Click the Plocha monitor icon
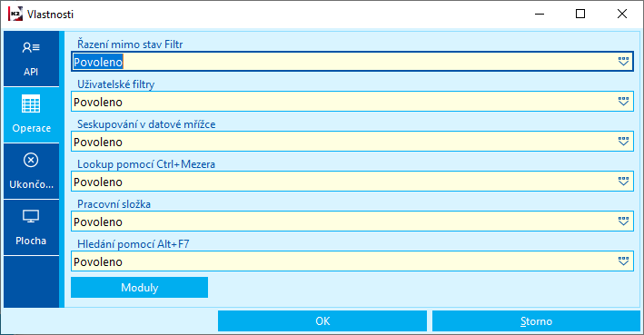This screenshot has height=335, width=644. [x=31, y=216]
